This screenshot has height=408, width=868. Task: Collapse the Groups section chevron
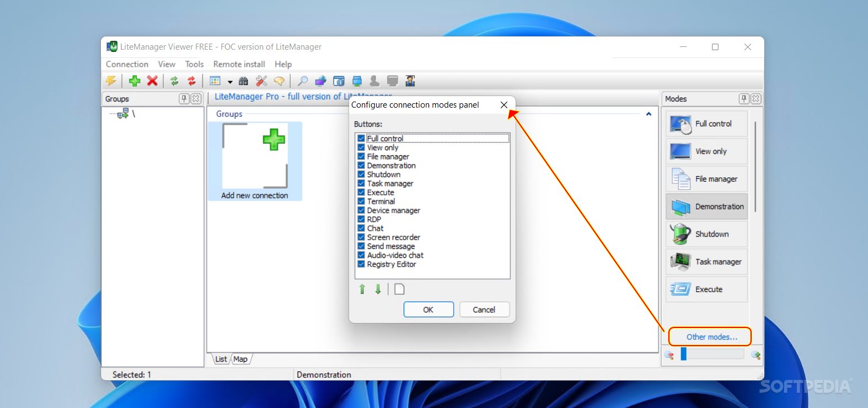[x=649, y=114]
